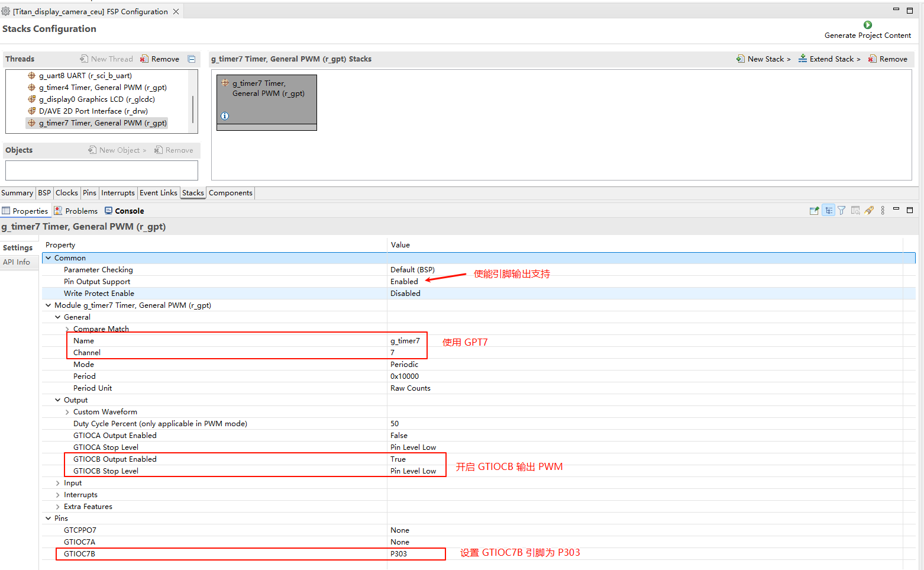Click Extend Stack button

click(x=829, y=59)
